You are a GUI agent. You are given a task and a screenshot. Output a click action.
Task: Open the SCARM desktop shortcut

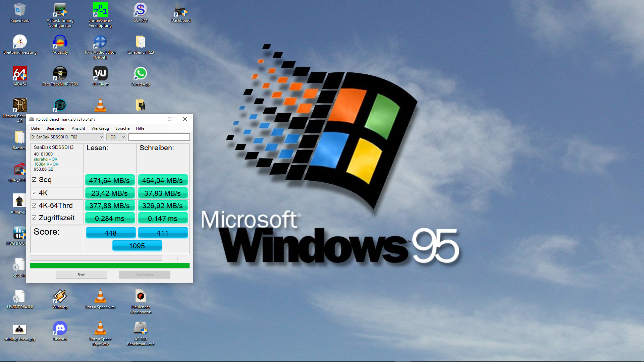[x=141, y=10]
